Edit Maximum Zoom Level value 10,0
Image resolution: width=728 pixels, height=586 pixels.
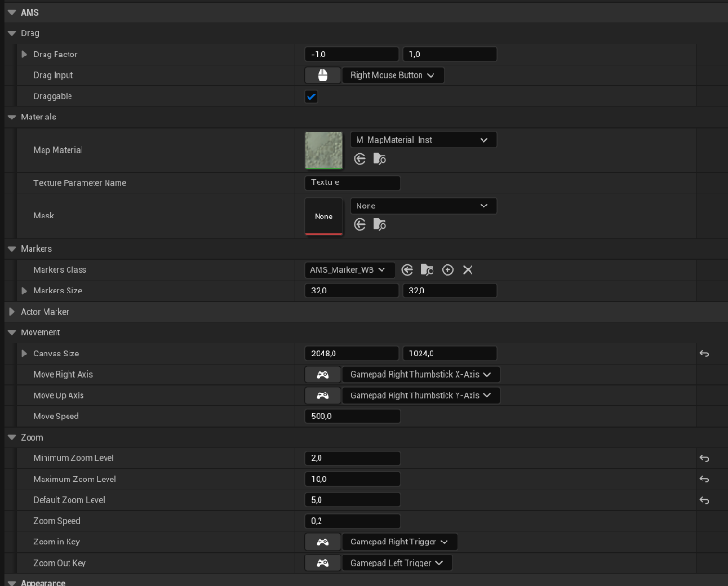[x=352, y=480]
